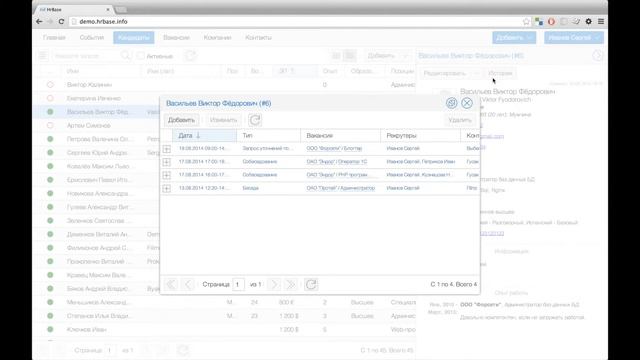Expand the 13.08.2014 event row

tap(167, 188)
